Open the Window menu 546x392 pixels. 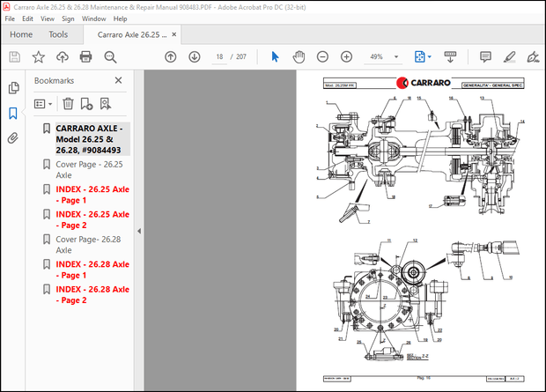[x=93, y=18]
